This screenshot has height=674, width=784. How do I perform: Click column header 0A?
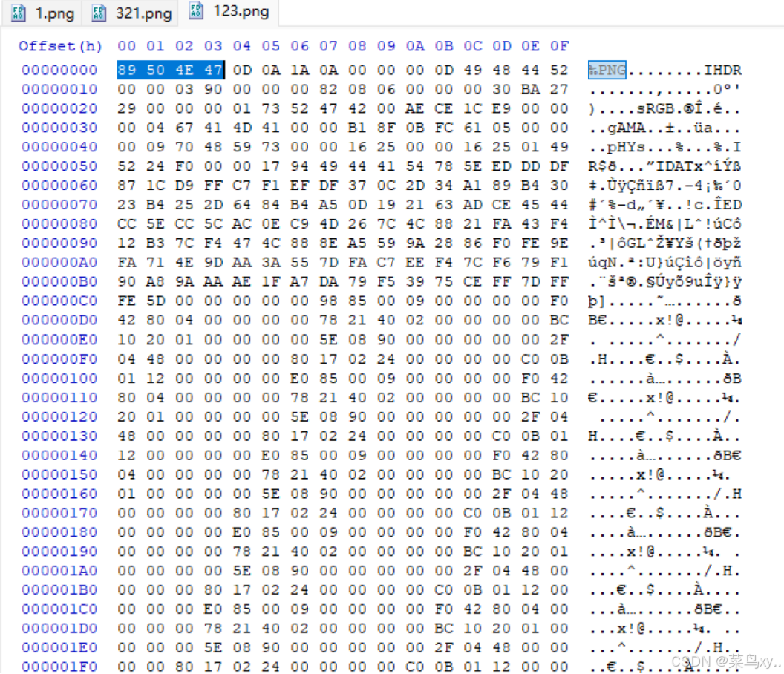(415, 46)
